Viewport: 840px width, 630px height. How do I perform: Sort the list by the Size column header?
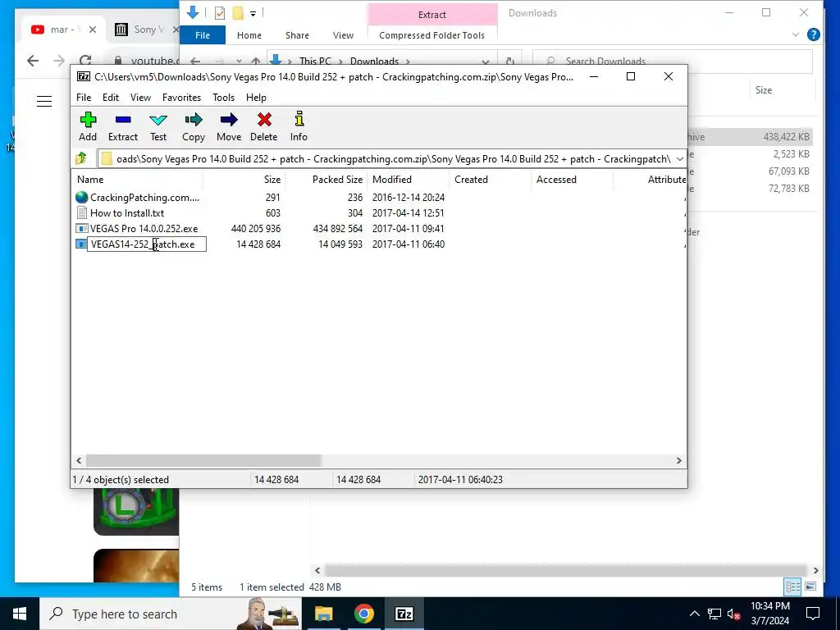point(244,180)
